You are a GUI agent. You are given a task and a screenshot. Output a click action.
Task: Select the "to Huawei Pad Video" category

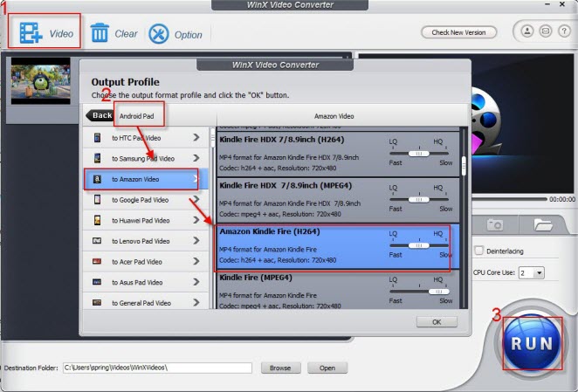point(146,221)
